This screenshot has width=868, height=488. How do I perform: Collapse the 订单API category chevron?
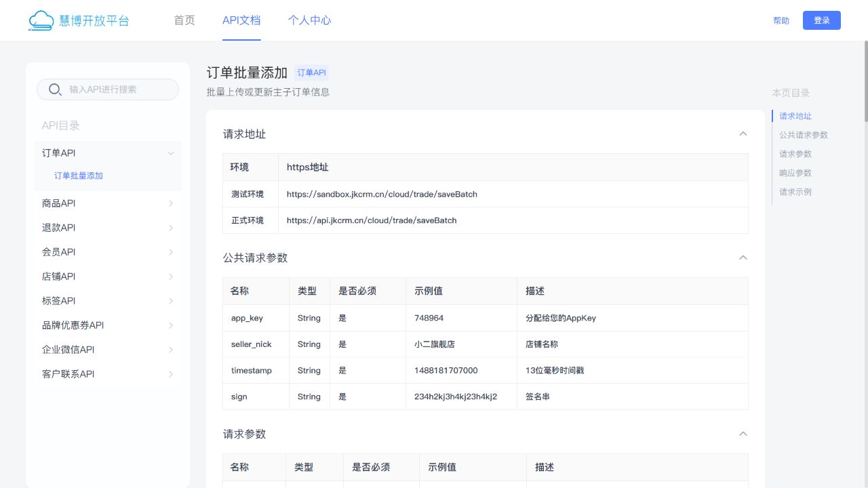[x=171, y=153]
